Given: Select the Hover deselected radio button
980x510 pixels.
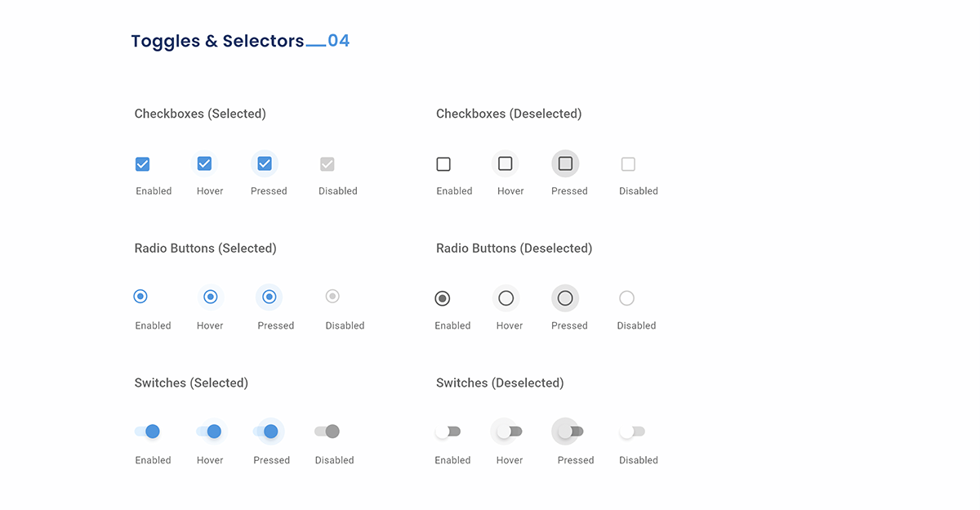Looking at the screenshot, I should (506, 298).
